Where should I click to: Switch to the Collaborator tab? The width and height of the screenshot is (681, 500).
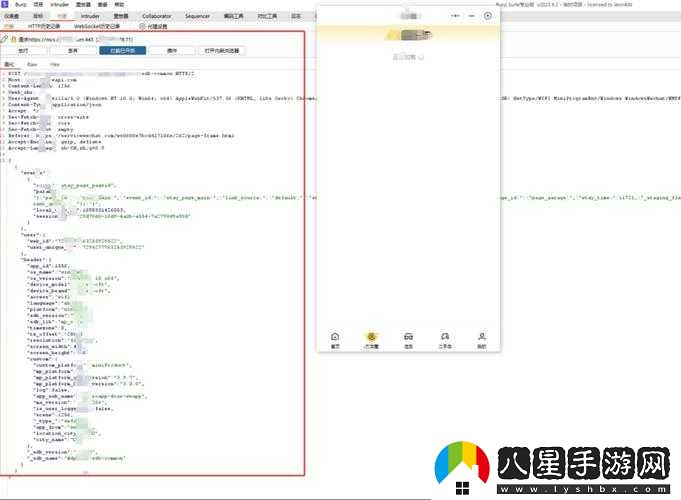tap(156, 16)
